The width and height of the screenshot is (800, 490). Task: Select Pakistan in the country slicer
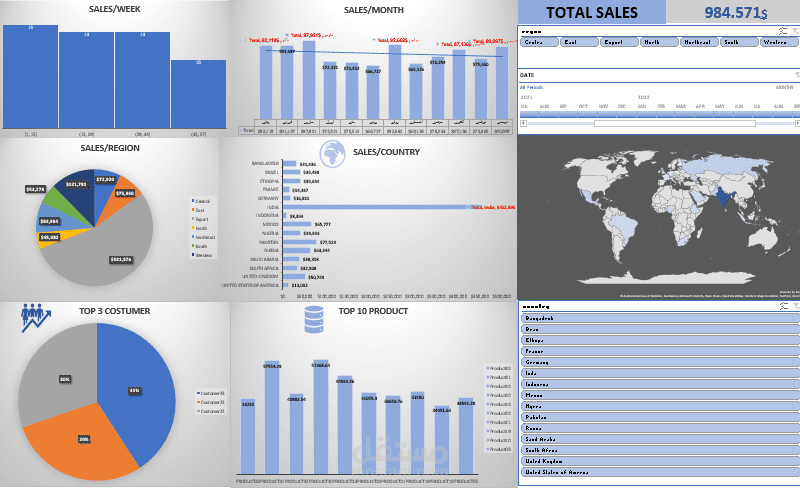click(x=660, y=417)
